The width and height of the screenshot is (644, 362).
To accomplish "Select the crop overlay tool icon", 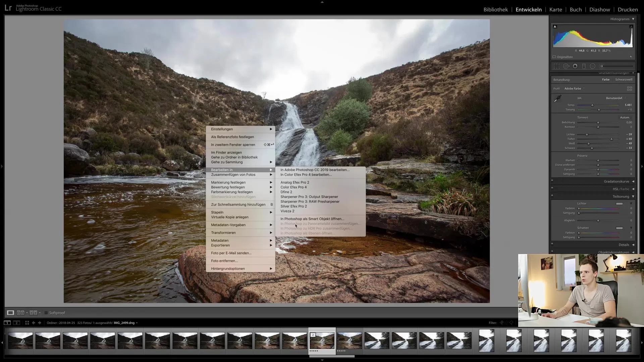I will pos(556,66).
